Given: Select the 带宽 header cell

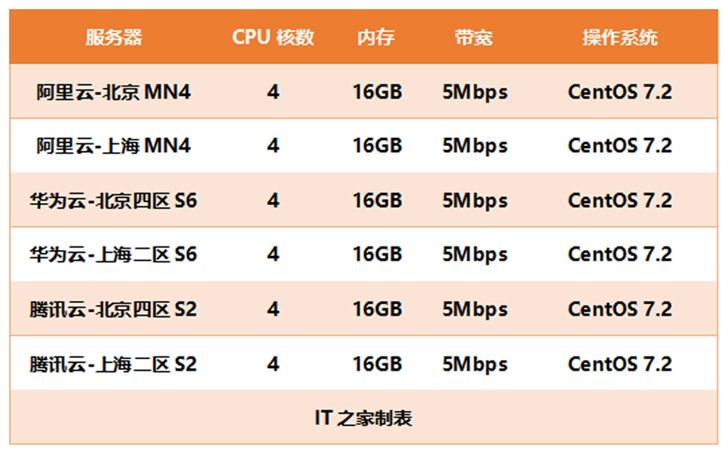Looking at the screenshot, I should [x=473, y=38].
